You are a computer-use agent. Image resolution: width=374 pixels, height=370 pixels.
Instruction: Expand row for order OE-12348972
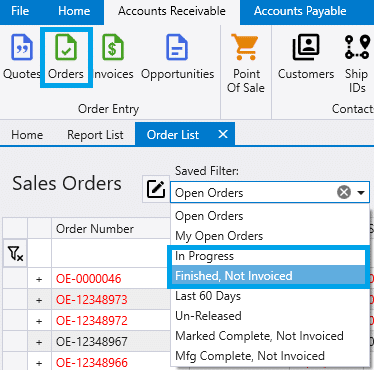click(x=39, y=321)
